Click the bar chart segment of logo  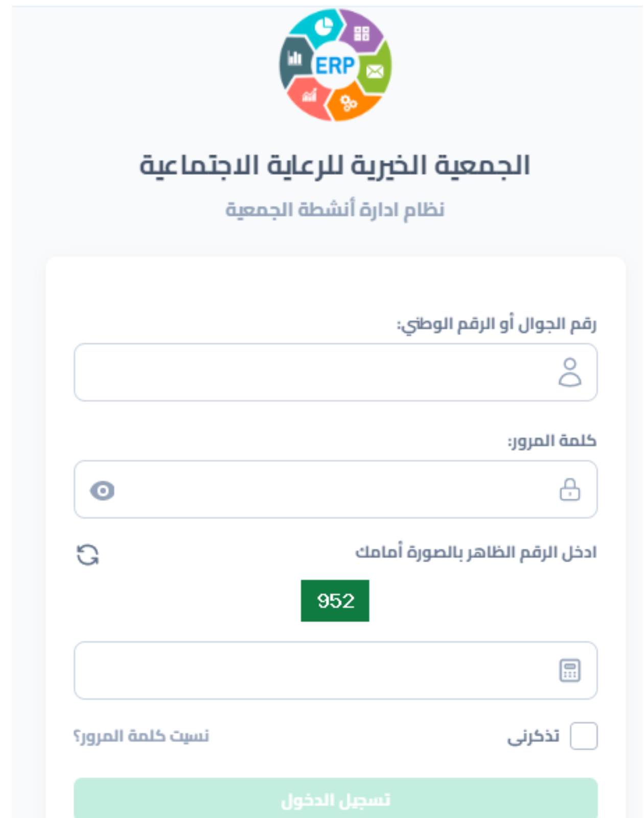pyautogui.click(x=295, y=60)
